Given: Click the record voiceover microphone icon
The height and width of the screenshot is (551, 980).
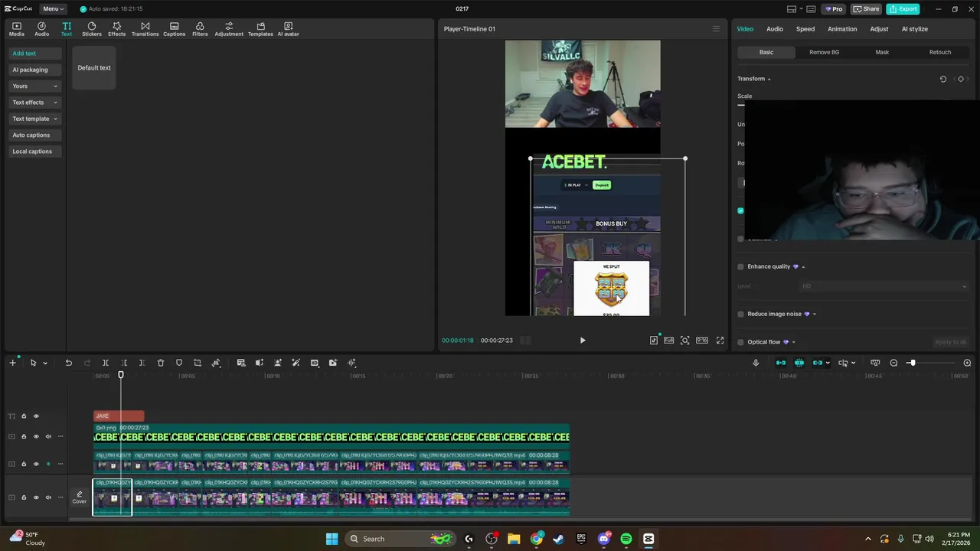Looking at the screenshot, I should coord(756,363).
